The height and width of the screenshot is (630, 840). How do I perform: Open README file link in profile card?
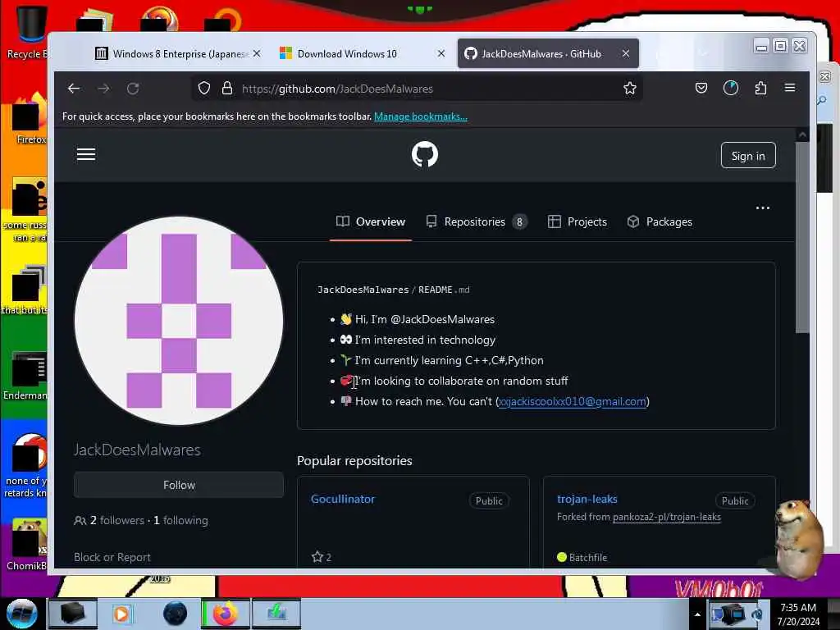[444, 290]
